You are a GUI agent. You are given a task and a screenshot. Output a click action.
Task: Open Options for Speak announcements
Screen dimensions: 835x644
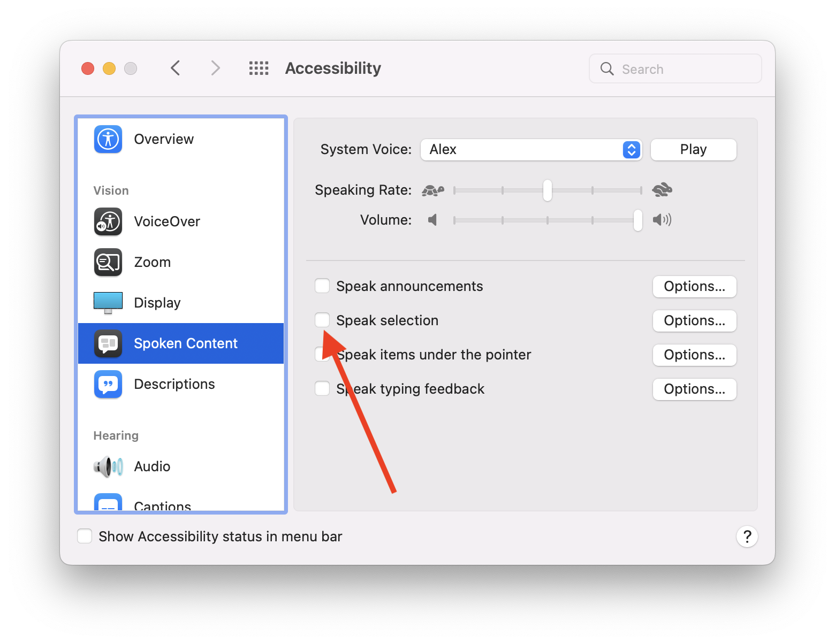coord(695,287)
